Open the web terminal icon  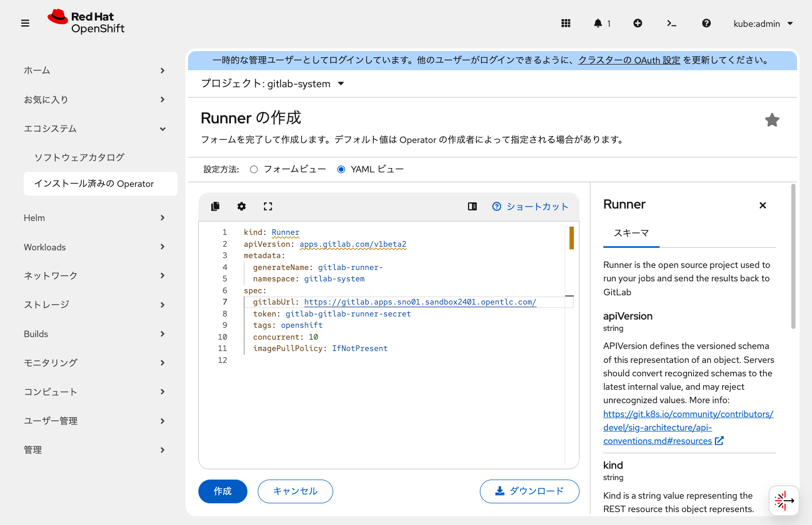point(672,23)
